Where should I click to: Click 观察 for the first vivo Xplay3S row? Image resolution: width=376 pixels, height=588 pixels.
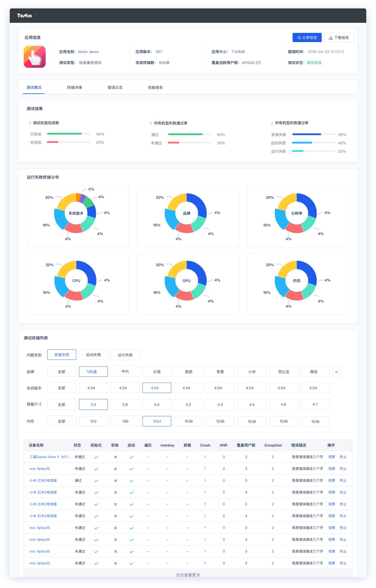click(332, 469)
